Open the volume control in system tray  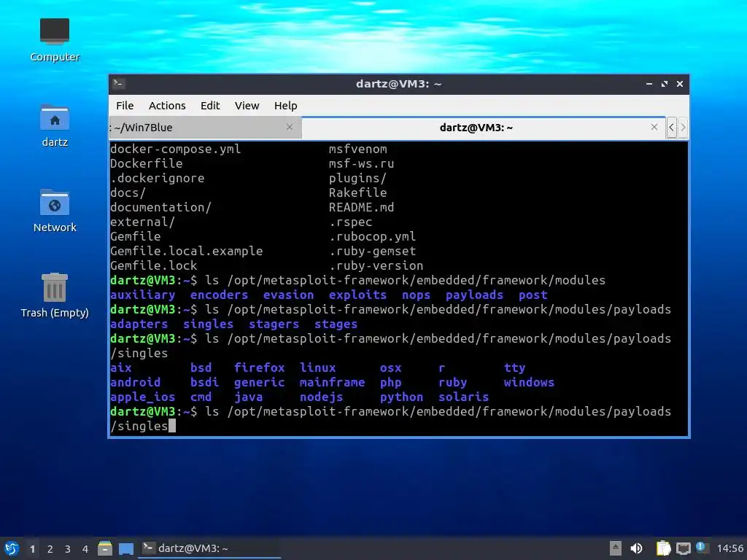point(636,548)
